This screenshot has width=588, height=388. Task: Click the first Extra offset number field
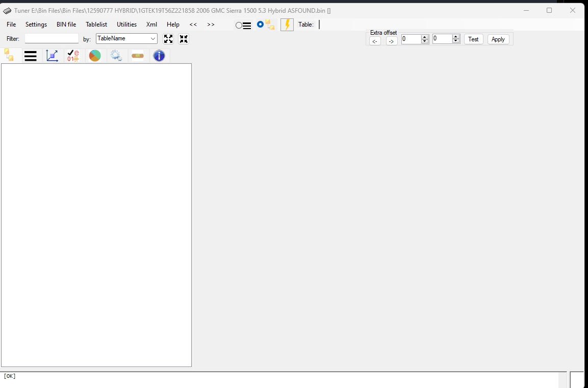(x=412, y=39)
